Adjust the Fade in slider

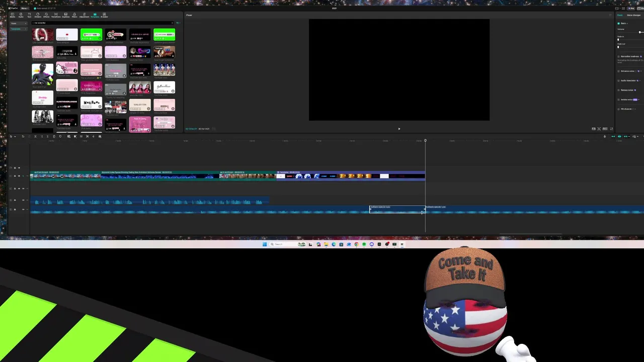618,40
